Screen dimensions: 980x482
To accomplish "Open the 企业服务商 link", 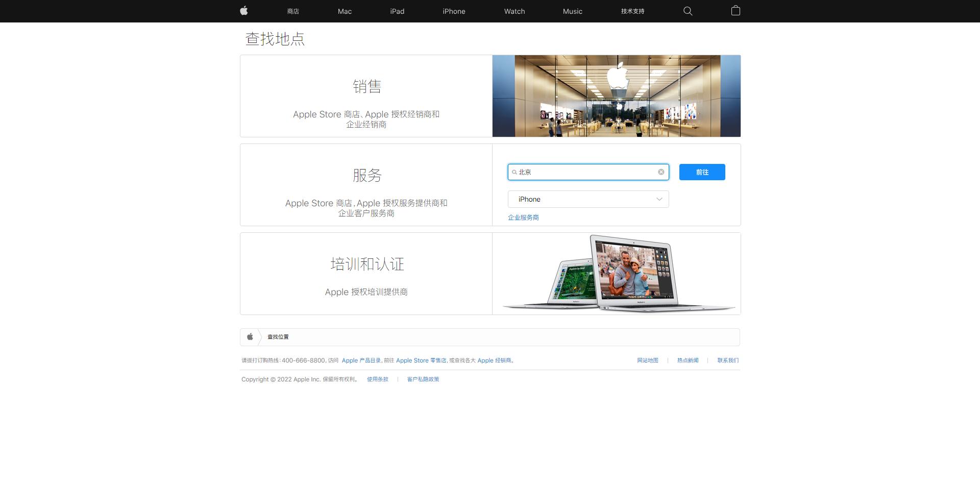I will point(523,218).
